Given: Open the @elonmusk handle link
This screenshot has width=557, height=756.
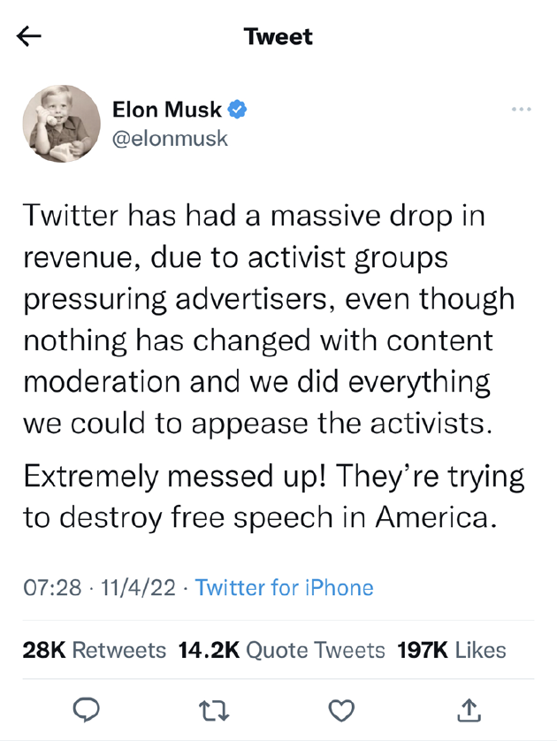Looking at the screenshot, I should click(x=170, y=138).
